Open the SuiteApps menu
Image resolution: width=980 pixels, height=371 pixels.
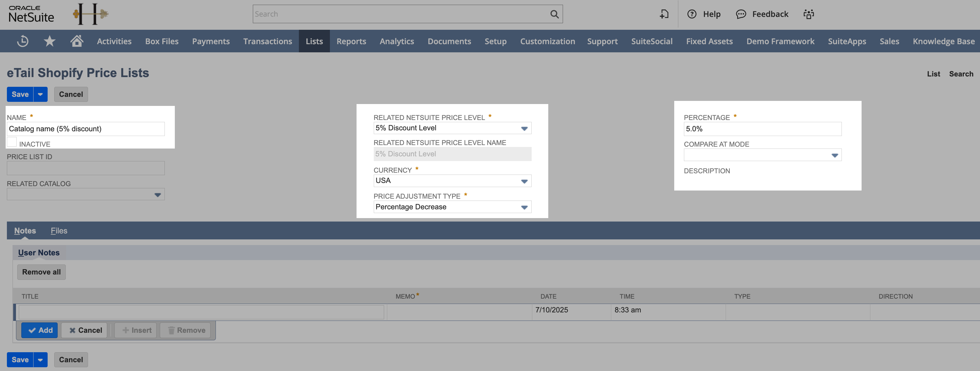(847, 41)
